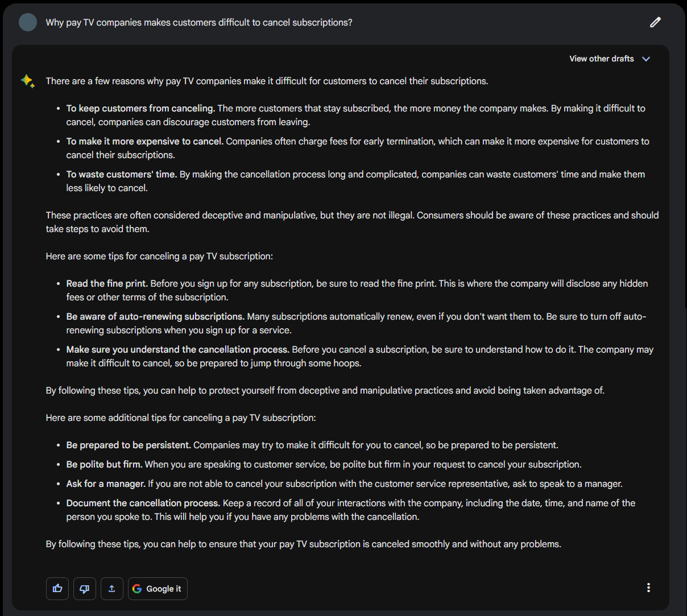
Task: Click the edit prompt pencil icon
Action: (655, 22)
